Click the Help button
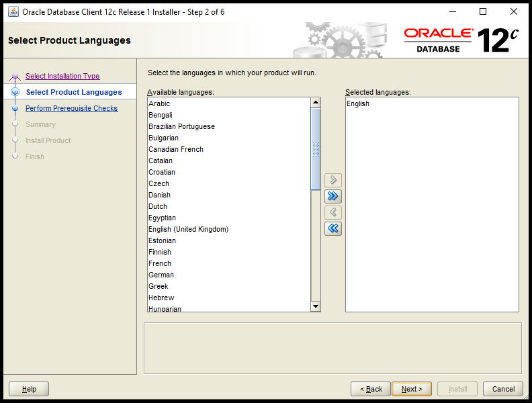Viewport: 532px width, 403px height. coord(29,389)
